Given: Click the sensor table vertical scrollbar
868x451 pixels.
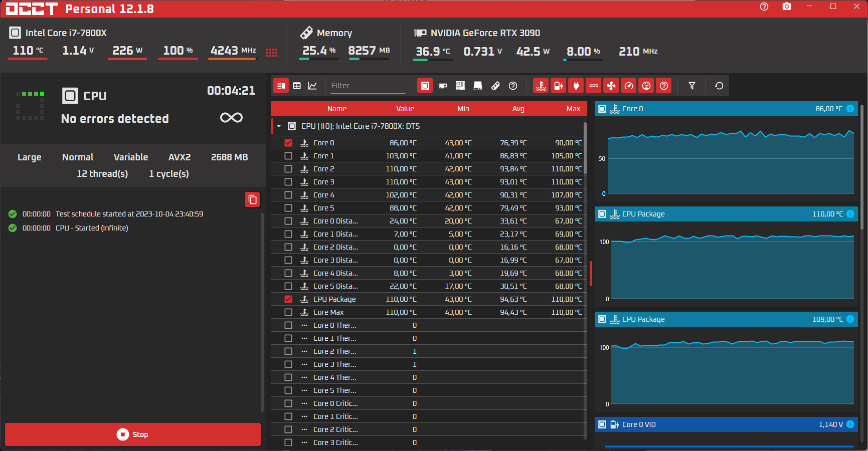Looking at the screenshot, I should pyautogui.click(x=585, y=281).
